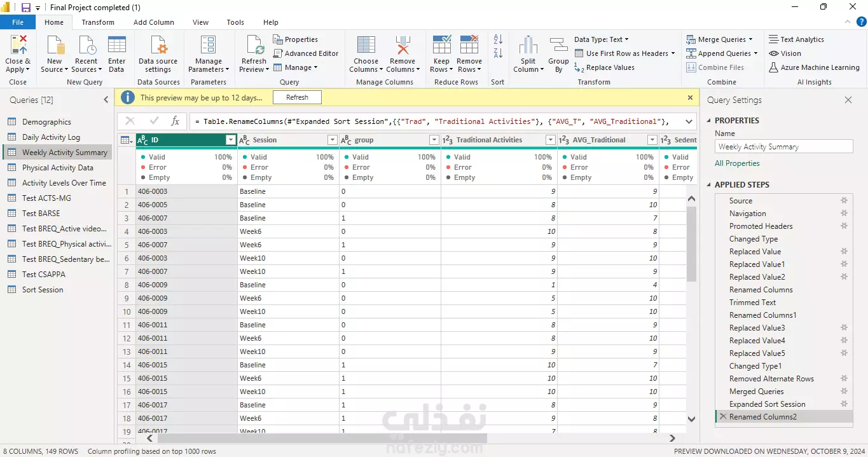Screen dimensions: 868x457
Task: Open Azure Machine Learning
Action: (x=814, y=67)
